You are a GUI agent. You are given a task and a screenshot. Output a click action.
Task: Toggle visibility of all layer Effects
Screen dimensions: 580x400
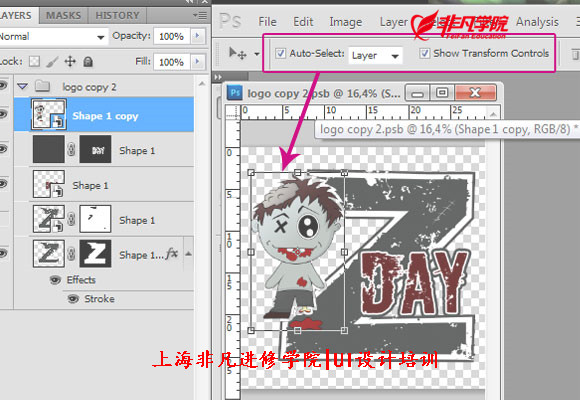(55, 280)
